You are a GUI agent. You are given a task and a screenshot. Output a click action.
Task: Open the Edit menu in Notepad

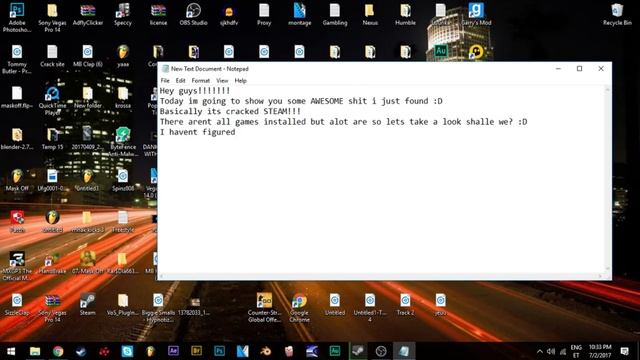point(180,80)
